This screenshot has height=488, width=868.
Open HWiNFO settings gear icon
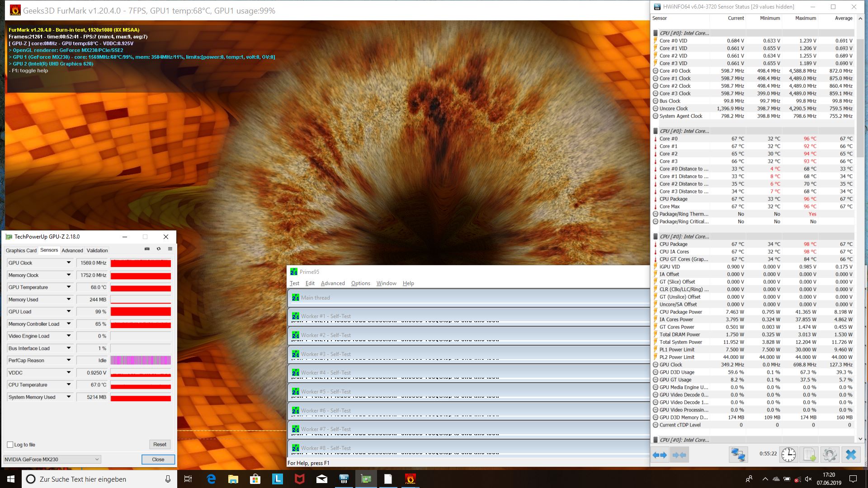click(x=830, y=455)
